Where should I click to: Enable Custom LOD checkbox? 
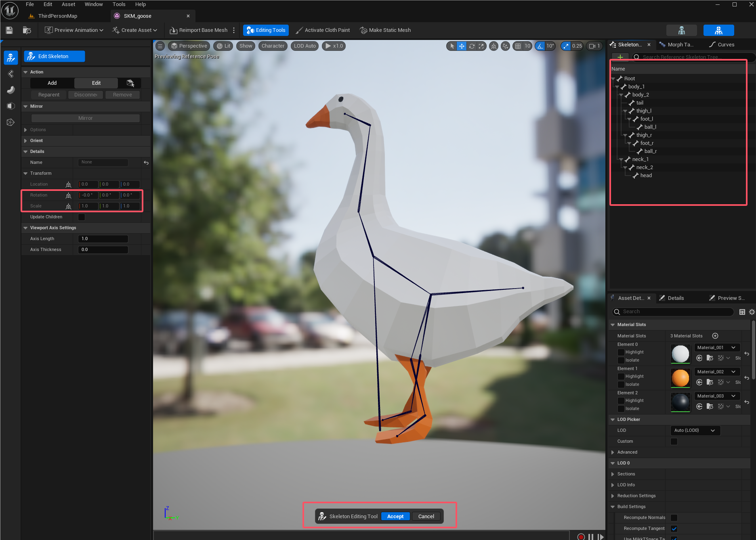pos(674,442)
